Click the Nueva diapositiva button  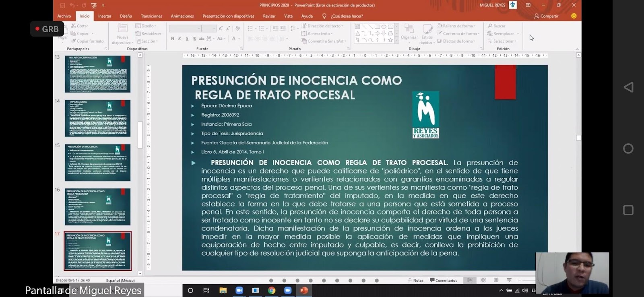point(122,34)
